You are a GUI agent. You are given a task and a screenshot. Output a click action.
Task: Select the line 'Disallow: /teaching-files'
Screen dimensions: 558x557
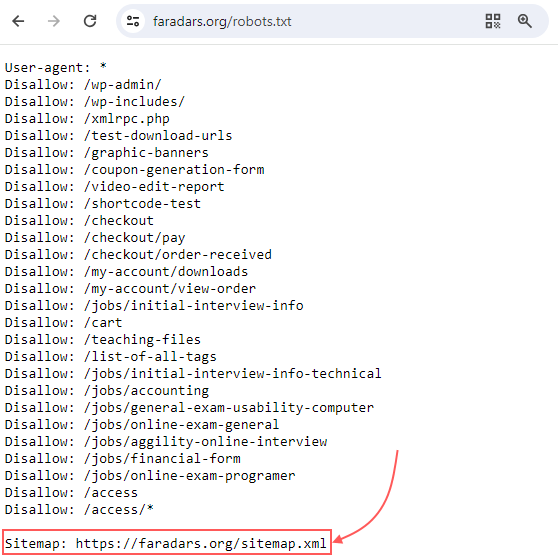pos(103,340)
